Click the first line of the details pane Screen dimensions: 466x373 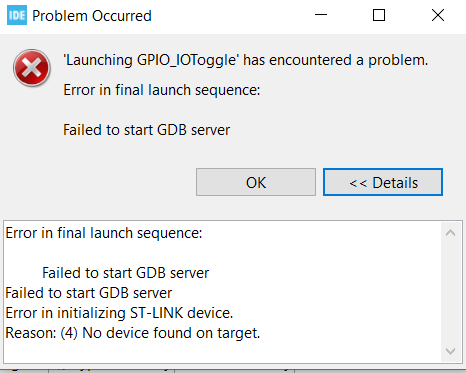pyautogui.click(x=104, y=233)
